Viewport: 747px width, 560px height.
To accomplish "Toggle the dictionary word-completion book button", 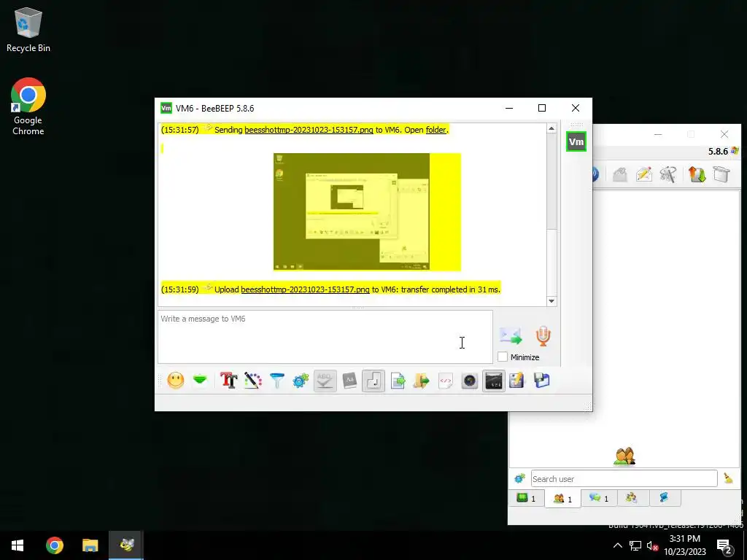I will 349,381.
